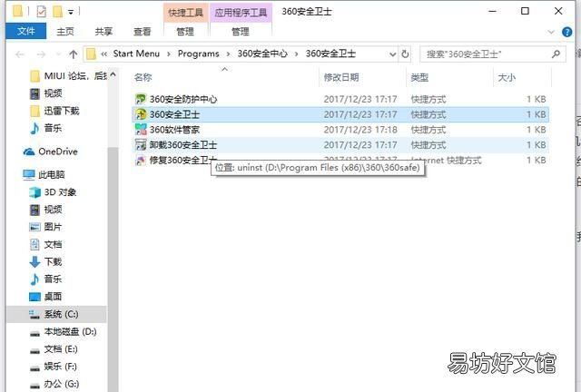The width and height of the screenshot is (581, 392).
Task: Select 本地磁盘 (D:) drive
Action: (x=63, y=331)
